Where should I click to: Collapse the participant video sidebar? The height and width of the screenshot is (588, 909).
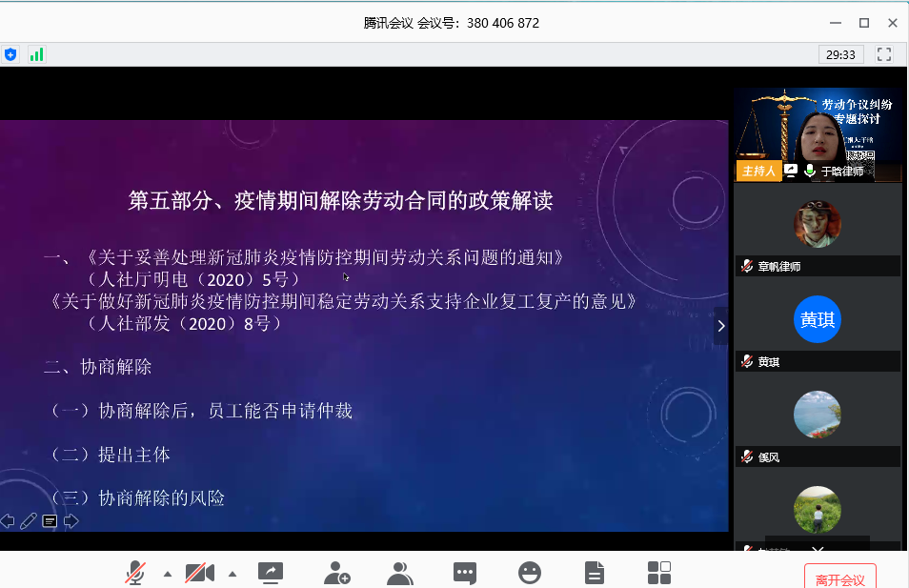point(720,326)
